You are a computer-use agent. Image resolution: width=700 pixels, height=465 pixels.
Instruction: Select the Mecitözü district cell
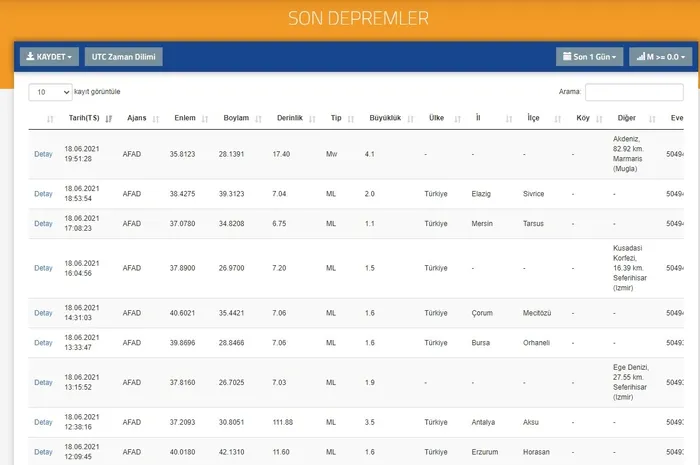pos(537,313)
